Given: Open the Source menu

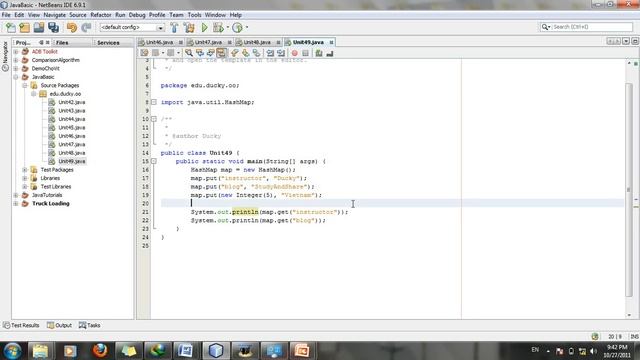Looking at the screenshot, I should click(78, 15).
